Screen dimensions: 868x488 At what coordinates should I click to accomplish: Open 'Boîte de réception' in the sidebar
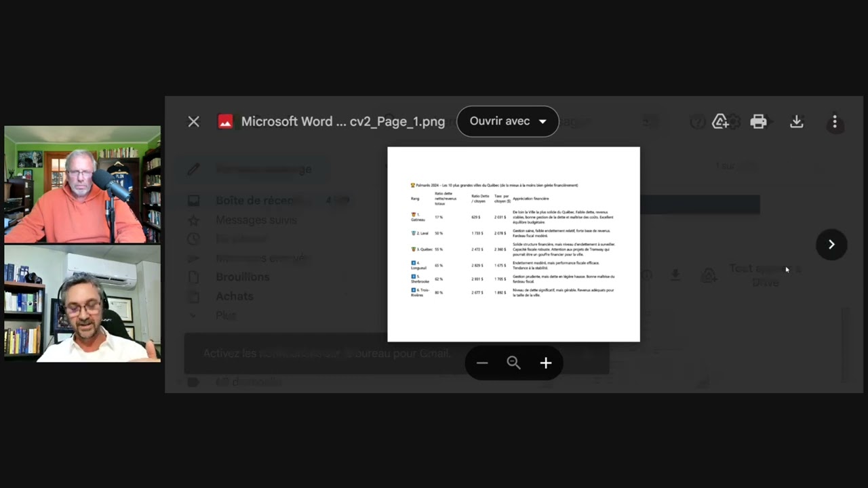click(x=261, y=201)
